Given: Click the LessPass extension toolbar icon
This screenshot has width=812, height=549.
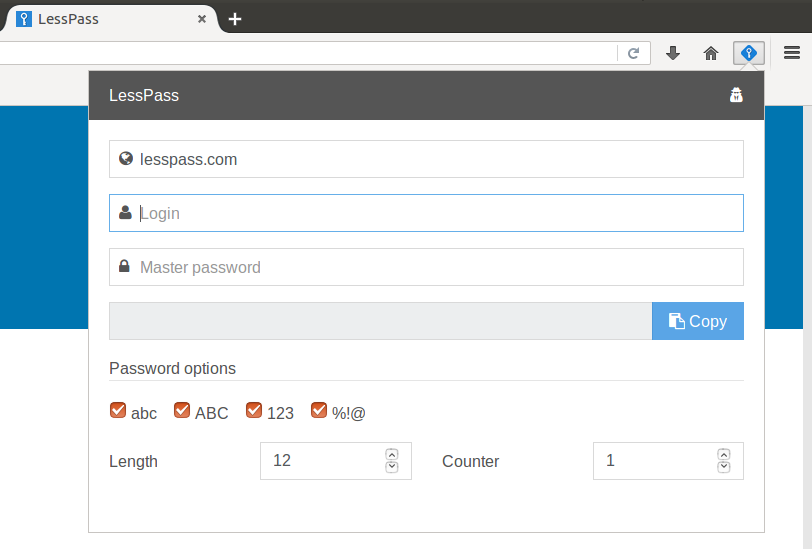Looking at the screenshot, I should [748, 53].
